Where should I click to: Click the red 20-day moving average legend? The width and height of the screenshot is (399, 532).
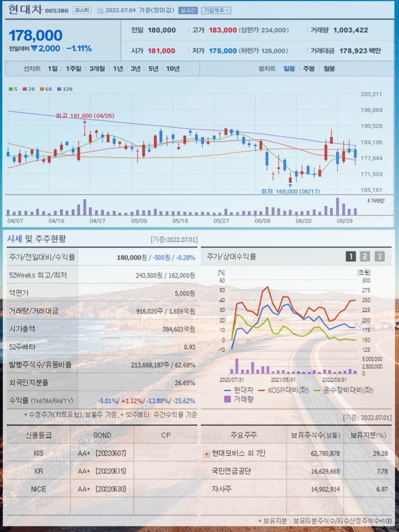(x=28, y=89)
